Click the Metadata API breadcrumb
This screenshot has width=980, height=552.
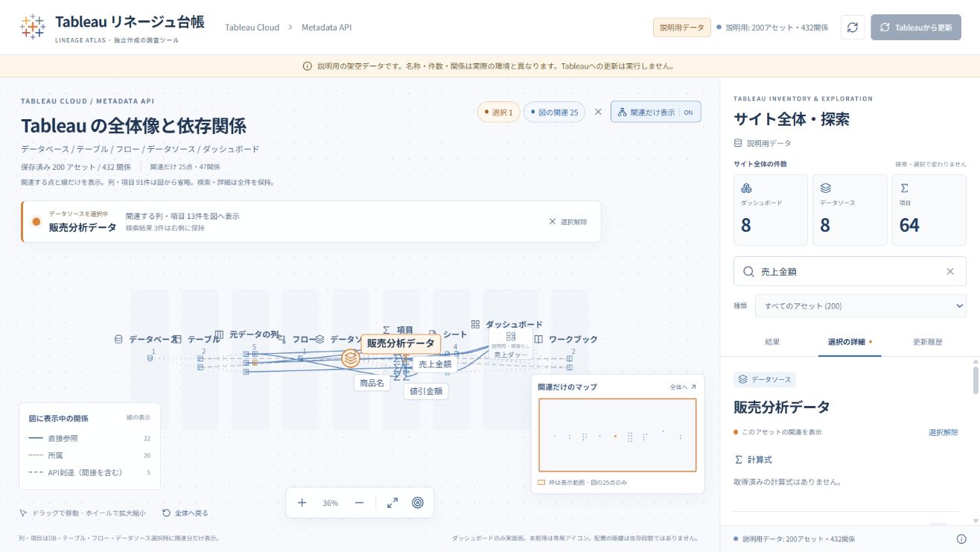coord(326,28)
